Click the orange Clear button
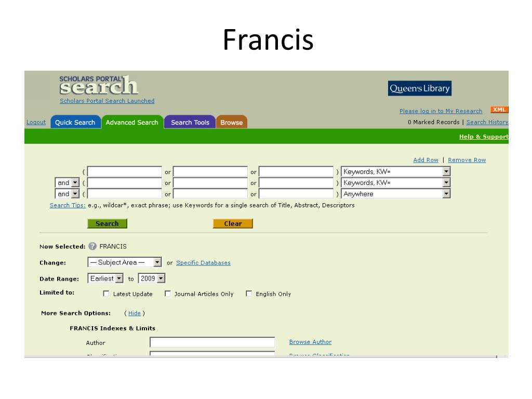 click(x=233, y=223)
